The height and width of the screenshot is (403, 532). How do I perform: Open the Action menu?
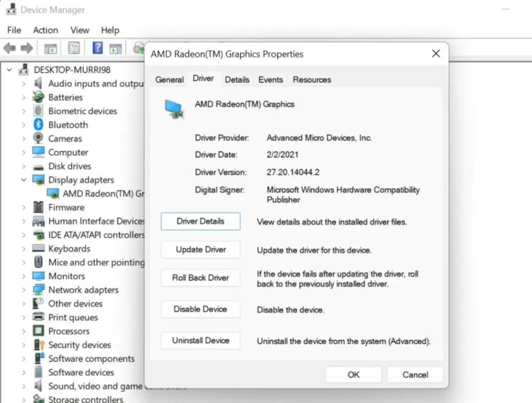pyautogui.click(x=45, y=30)
